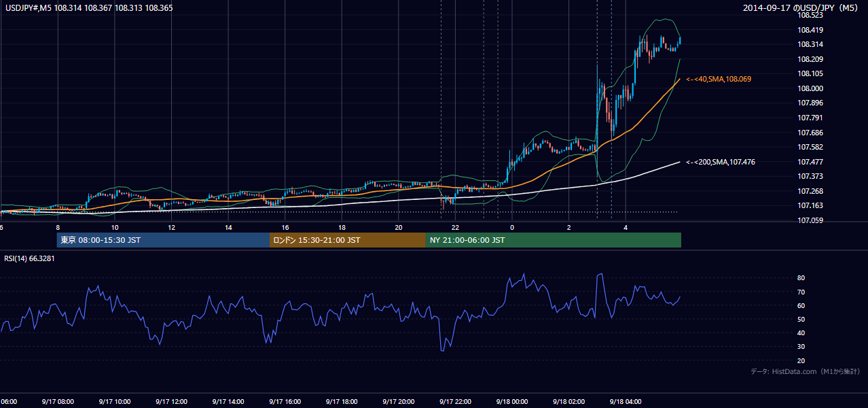Click price axis value 107.163
Viewport: 868px width, 408px height.
point(810,205)
